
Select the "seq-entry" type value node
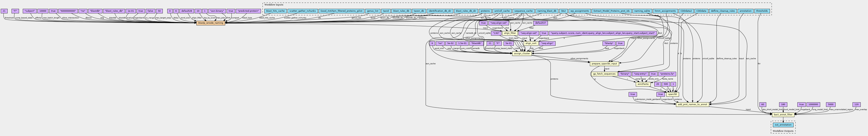(x=640, y=74)
